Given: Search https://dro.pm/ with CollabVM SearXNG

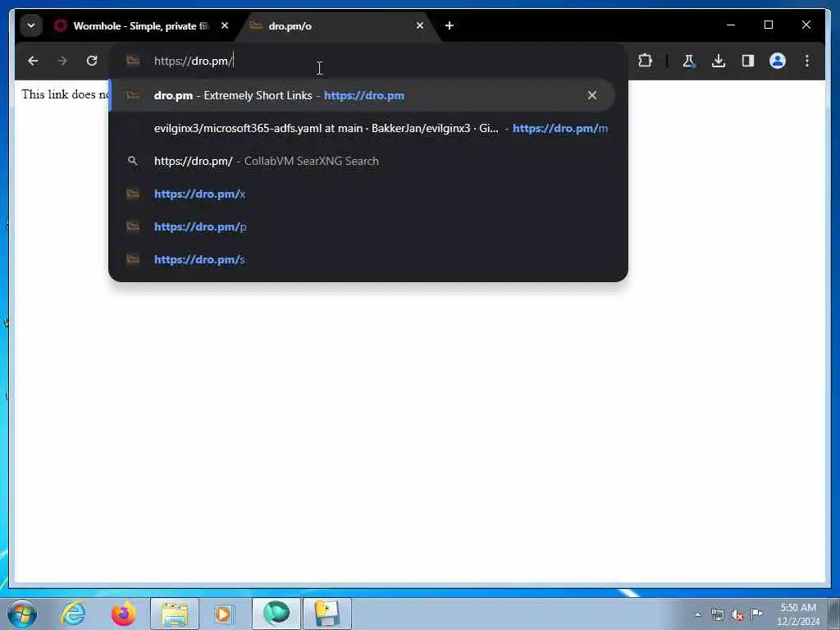Looking at the screenshot, I should 368,162.
